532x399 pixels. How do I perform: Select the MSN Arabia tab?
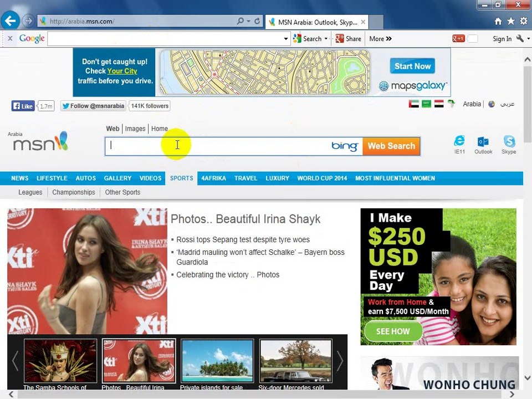pos(317,22)
